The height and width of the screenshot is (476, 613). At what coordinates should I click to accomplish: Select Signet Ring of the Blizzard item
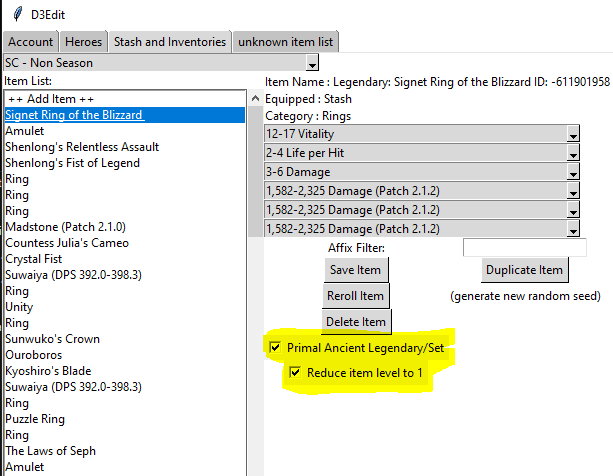pos(125,115)
